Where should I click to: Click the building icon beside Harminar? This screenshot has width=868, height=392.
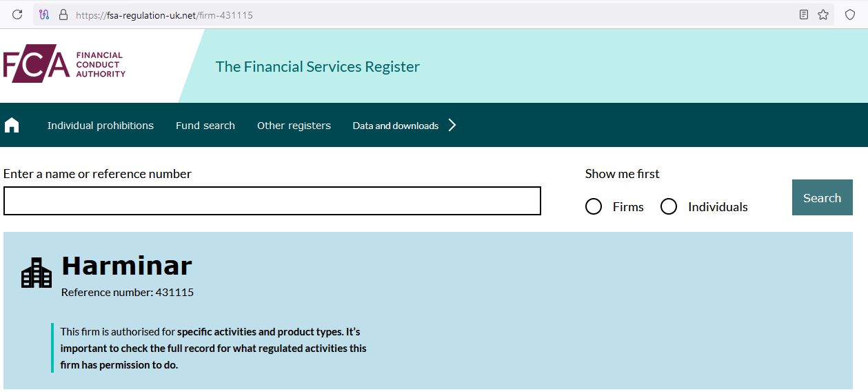point(37,273)
